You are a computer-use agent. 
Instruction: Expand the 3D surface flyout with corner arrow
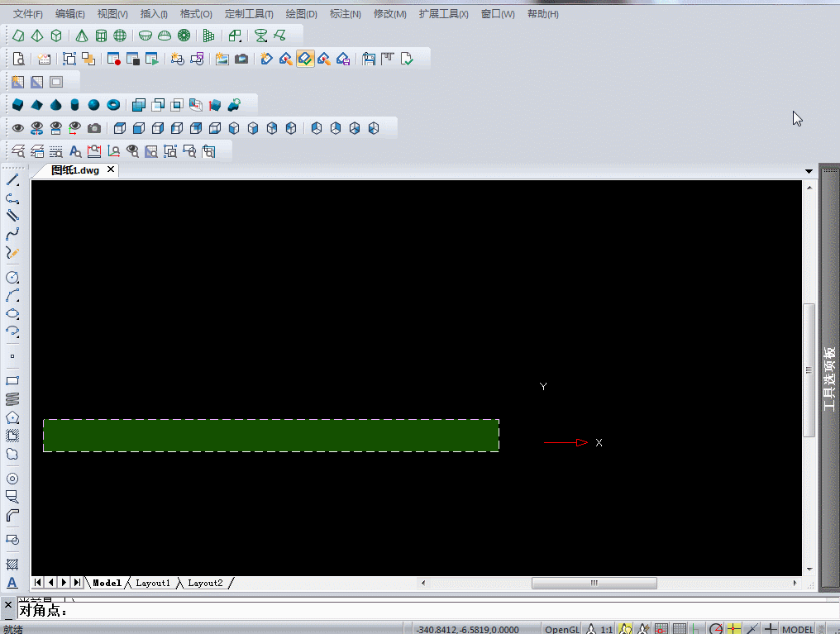(x=235, y=36)
